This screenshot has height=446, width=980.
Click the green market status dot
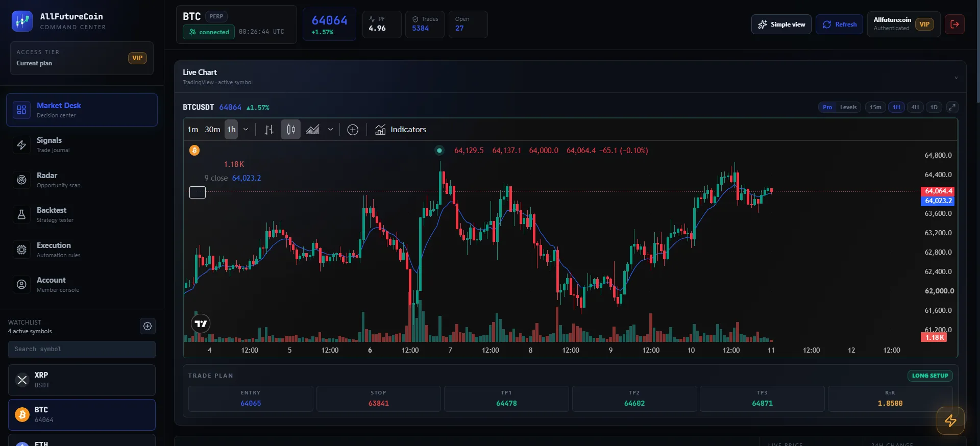(x=439, y=151)
